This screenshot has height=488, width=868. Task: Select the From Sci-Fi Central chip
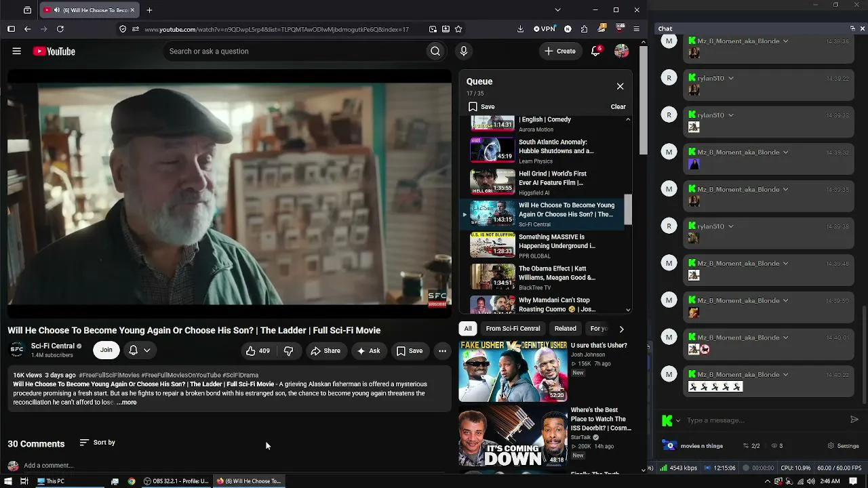513,329
